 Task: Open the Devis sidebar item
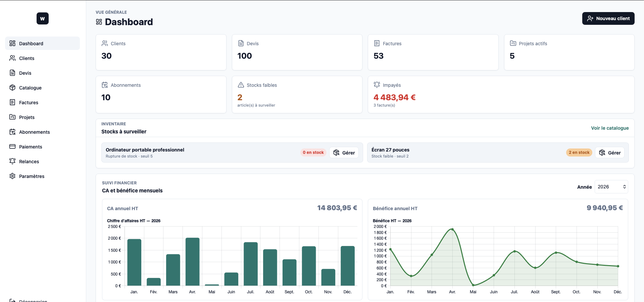[x=42, y=73]
